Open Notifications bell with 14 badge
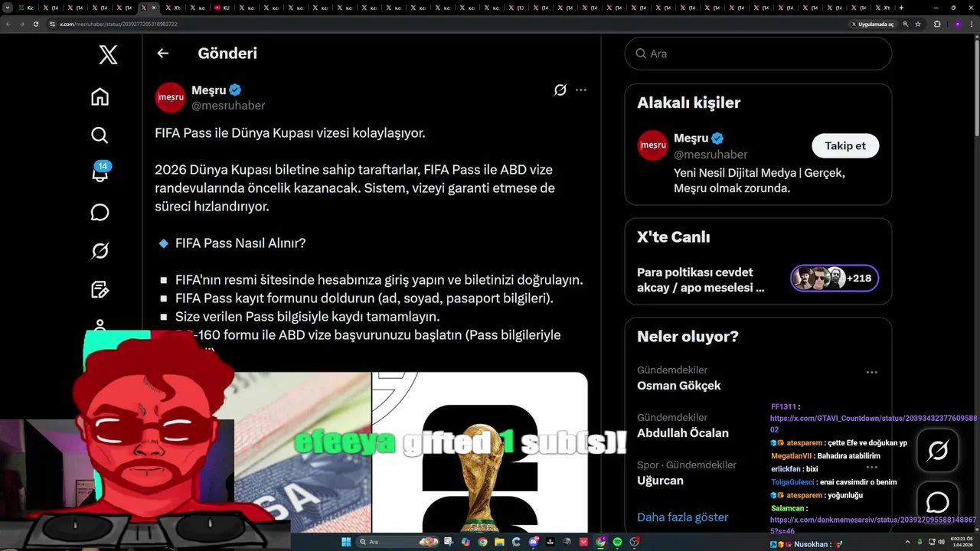The image size is (980, 551). coord(100,171)
